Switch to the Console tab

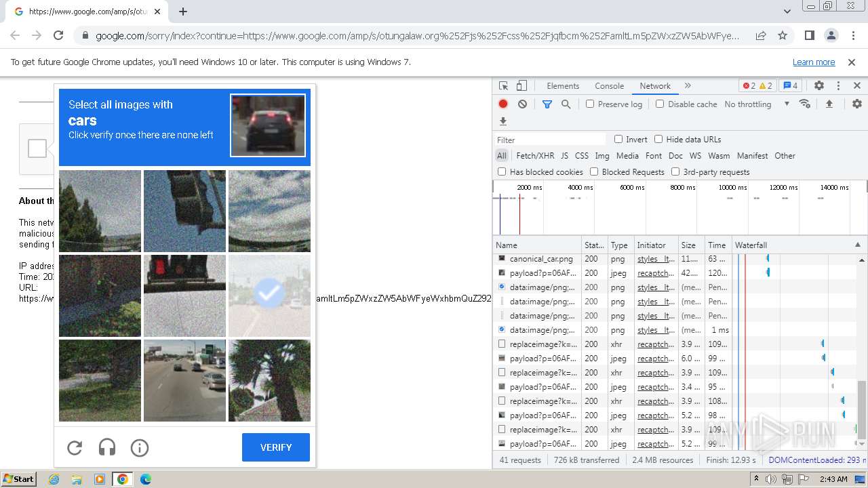pyautogui.click(x=609, y=86)
